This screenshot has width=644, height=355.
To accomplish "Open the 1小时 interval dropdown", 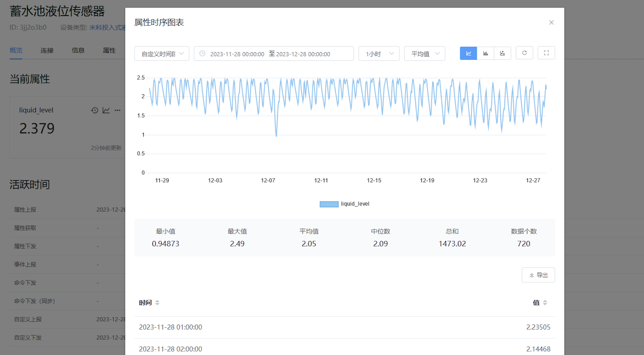I will 379,54.
